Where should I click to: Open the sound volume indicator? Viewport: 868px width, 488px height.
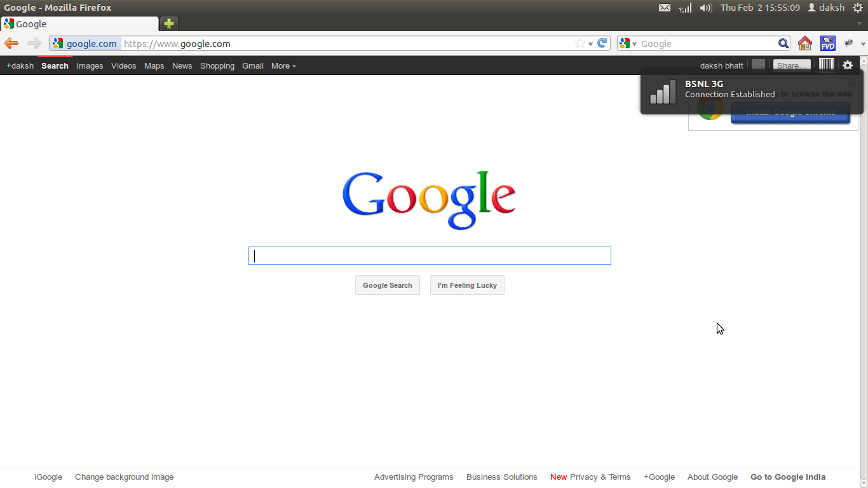tap(705, 8)
